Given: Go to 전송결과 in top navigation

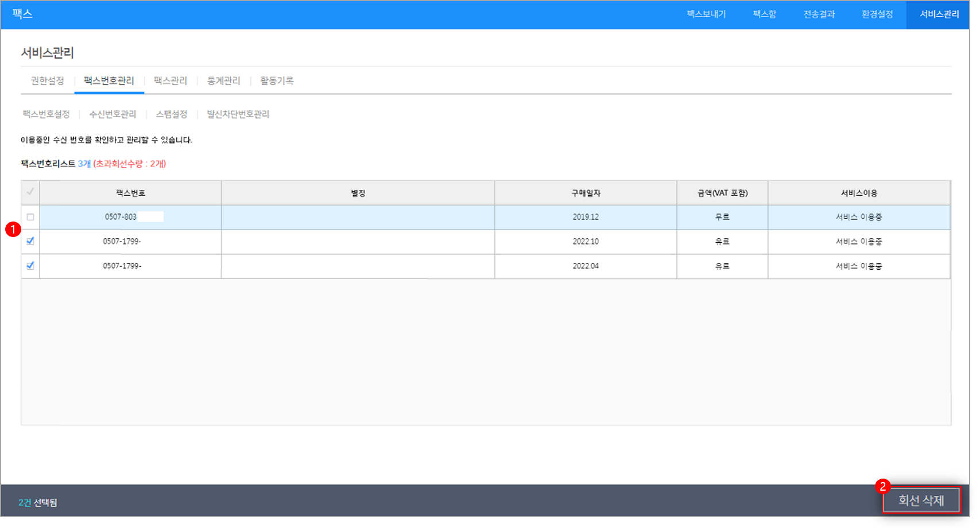Looking at the screenshot, I should pyautogui.click(x=819, y=14).
